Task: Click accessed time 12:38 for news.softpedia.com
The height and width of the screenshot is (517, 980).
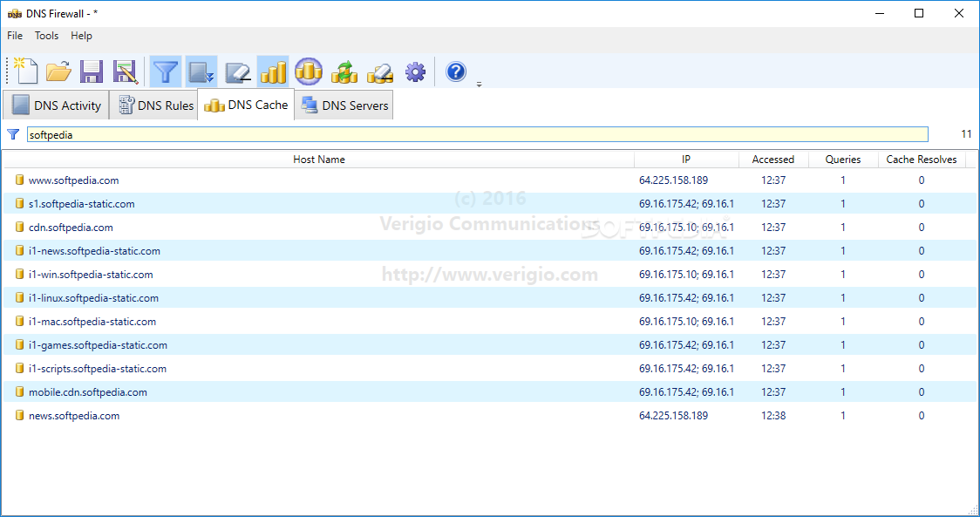Action: click(773, 416)
